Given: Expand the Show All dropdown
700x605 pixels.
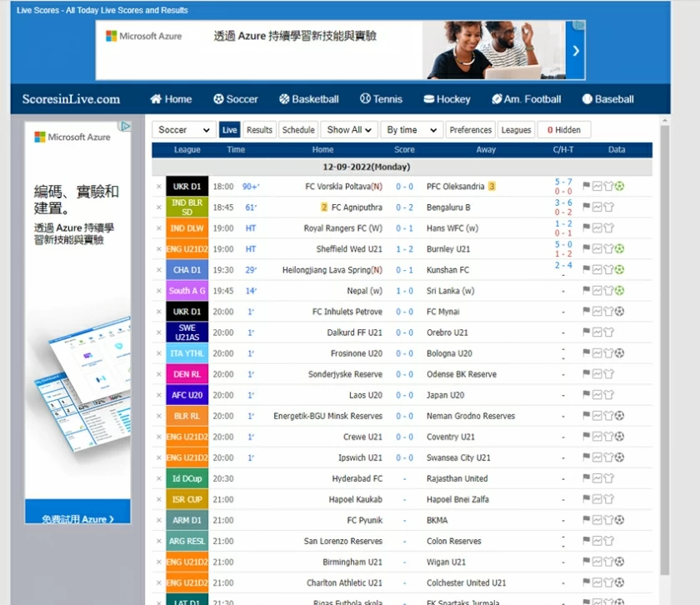Looking at the screenshot, I should pos(349,130).
